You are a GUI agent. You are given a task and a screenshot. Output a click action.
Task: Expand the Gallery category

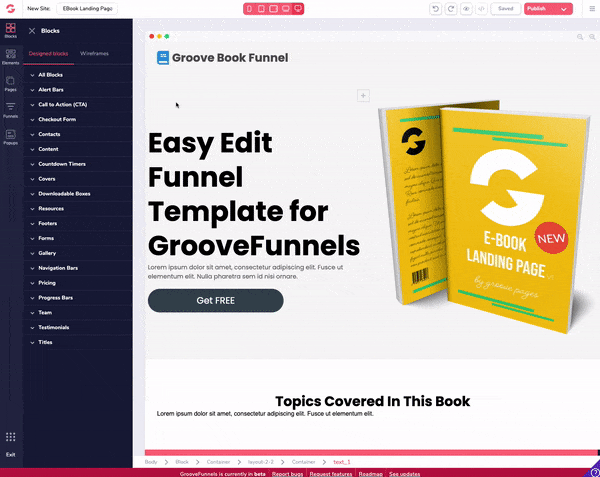pos(78,253)
